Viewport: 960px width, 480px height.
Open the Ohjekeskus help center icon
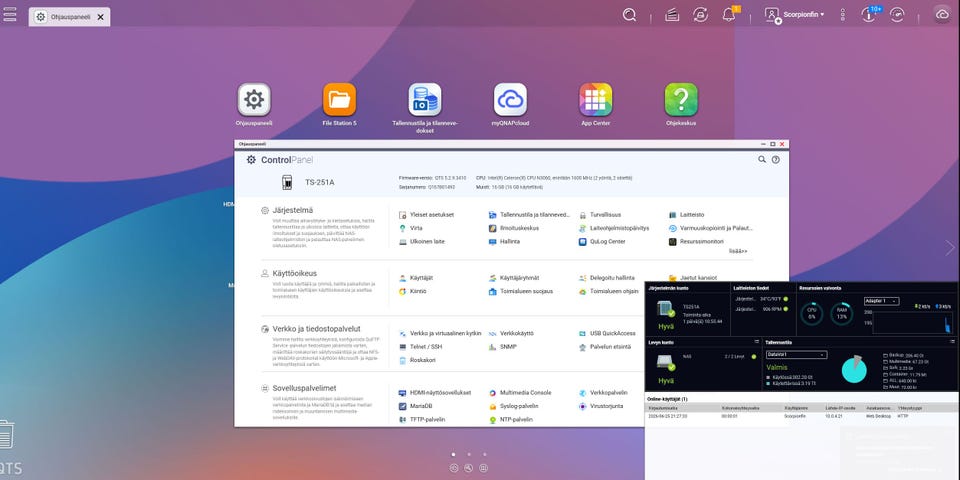681,100
